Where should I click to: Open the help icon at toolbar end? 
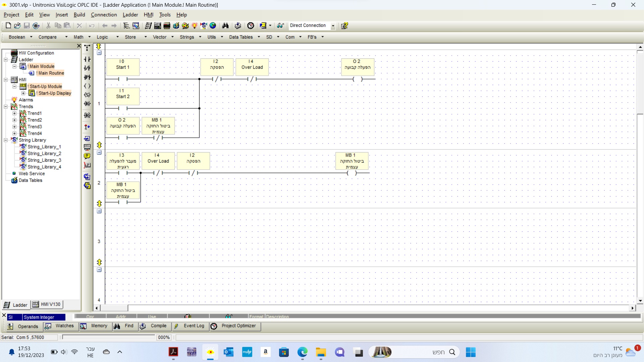coord(344,25)
